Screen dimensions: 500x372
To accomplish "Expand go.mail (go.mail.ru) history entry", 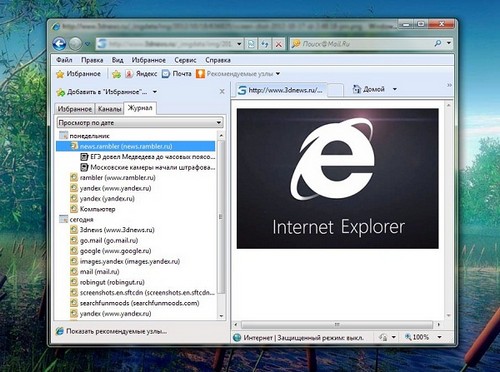I will [104, 240].
